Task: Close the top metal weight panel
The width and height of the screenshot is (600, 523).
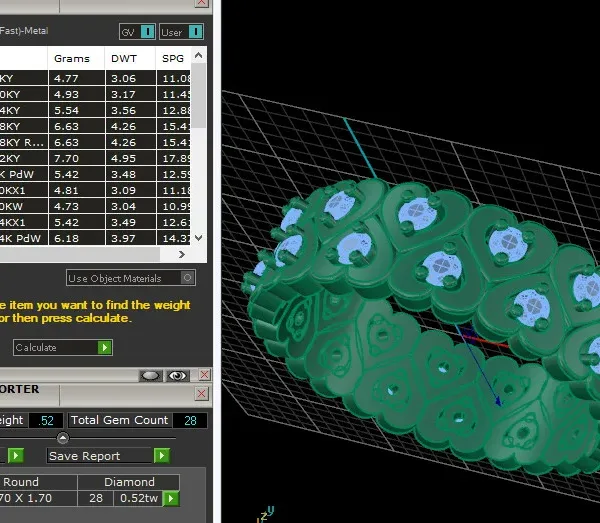Action: tap(201, 3)
